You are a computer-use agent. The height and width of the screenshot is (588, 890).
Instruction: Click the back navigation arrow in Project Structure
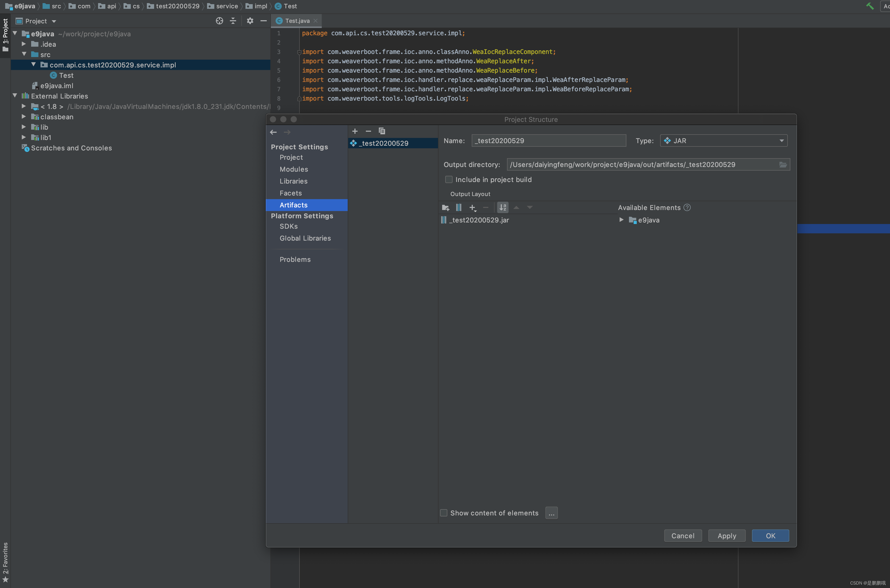(273, 131)
